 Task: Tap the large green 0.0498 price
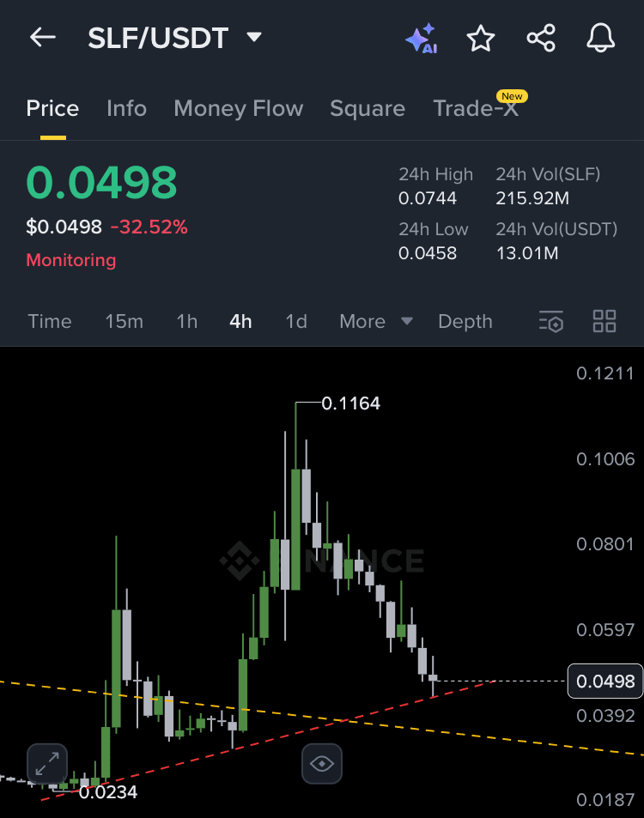(102, 183)
